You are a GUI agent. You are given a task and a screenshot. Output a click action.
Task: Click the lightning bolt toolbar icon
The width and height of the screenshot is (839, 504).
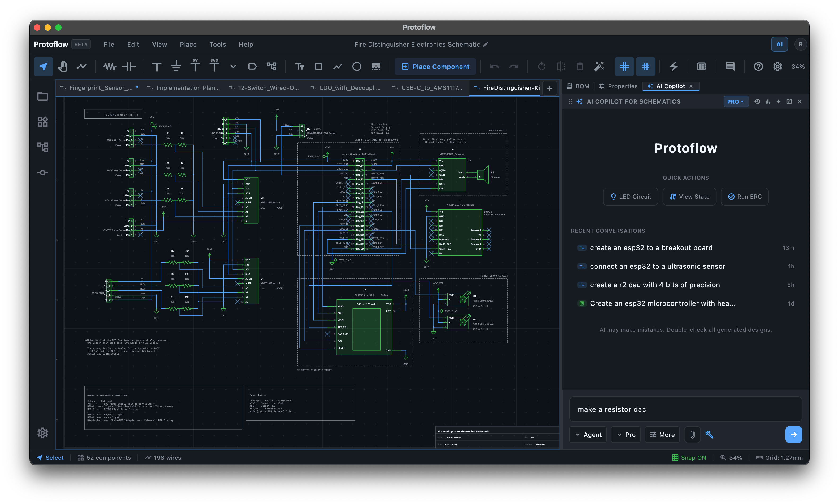click(674, 67)
